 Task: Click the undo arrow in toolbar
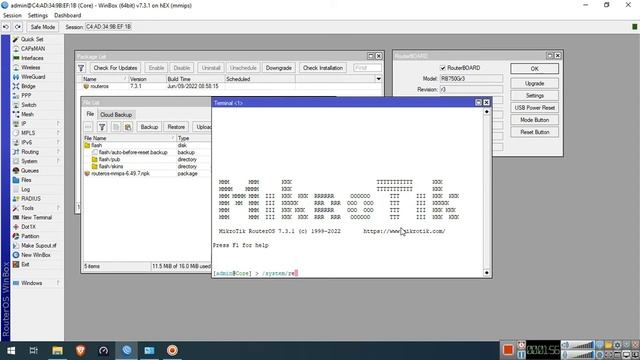coord(6,27)
